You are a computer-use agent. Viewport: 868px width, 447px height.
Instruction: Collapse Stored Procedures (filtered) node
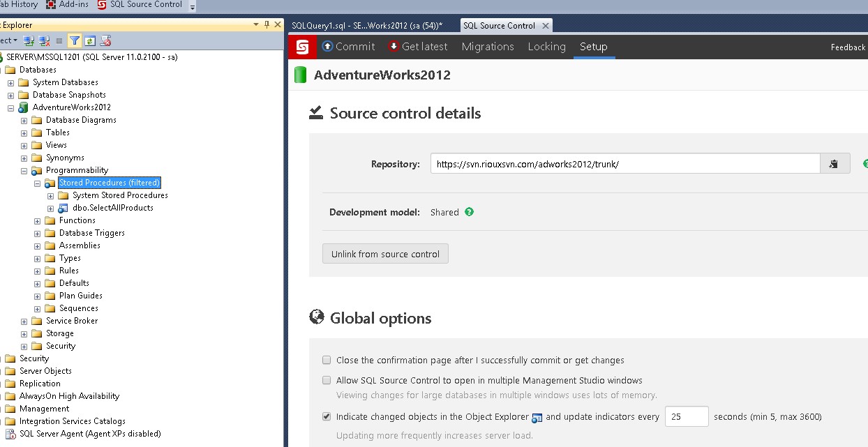[38, 183]
